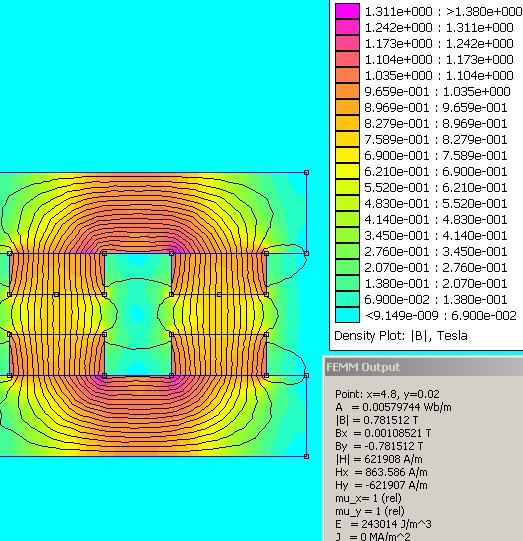The image size is (523, 541).
Task: Pick legend swatch for 1.104e+000 : 1.173e+000
Action: (347, 59)
